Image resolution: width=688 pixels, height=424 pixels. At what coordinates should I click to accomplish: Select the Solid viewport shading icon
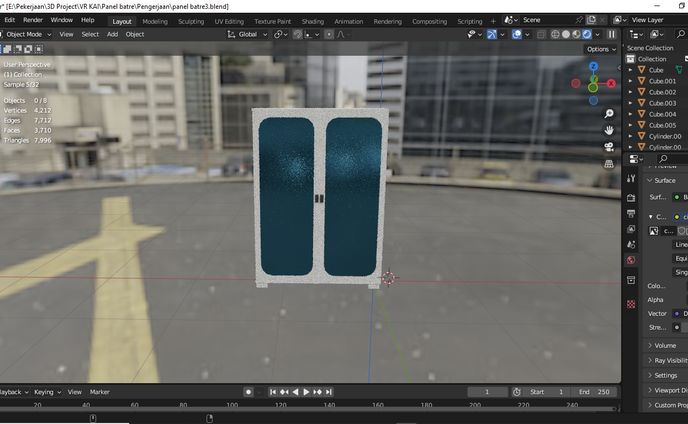click(x=566, y=34)
